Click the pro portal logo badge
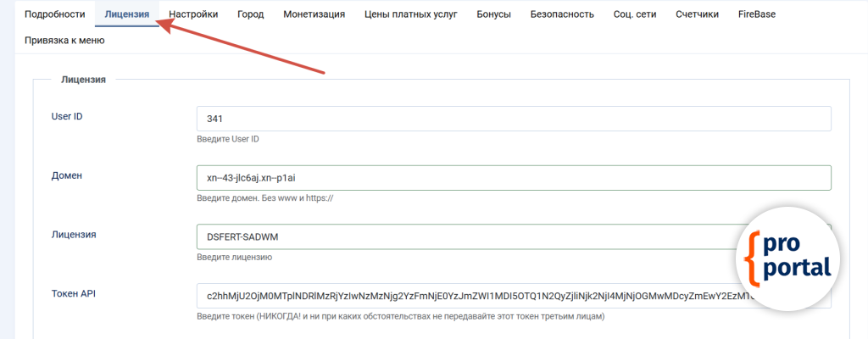Image resolution: width=868 pixels, height=339 pixels. 787,258
